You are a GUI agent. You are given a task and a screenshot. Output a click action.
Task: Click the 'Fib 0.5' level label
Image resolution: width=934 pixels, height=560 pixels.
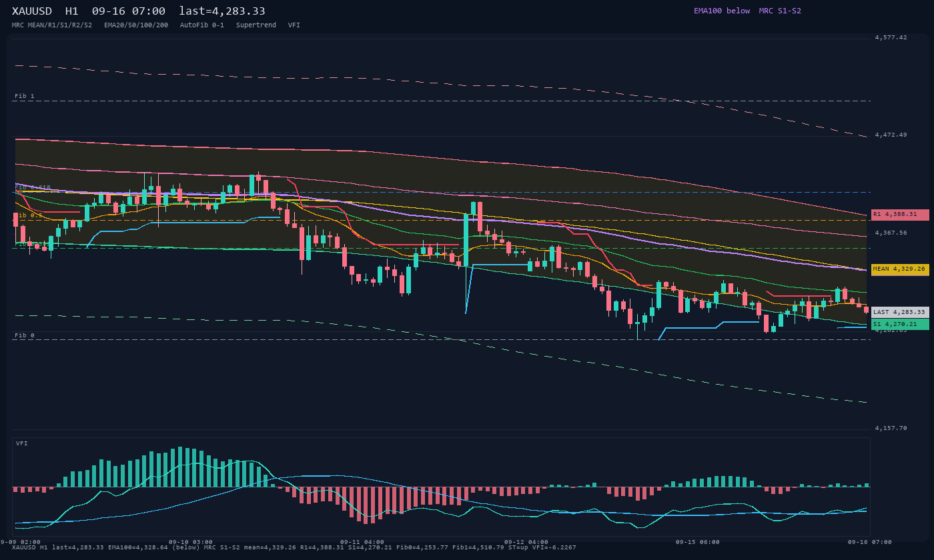[x=29, y=216]
